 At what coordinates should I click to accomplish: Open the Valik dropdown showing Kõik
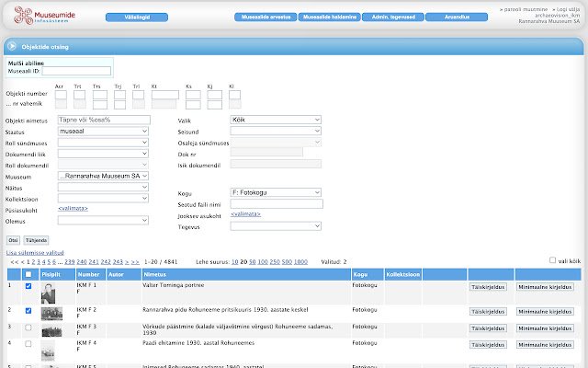[x=276, y=120]
